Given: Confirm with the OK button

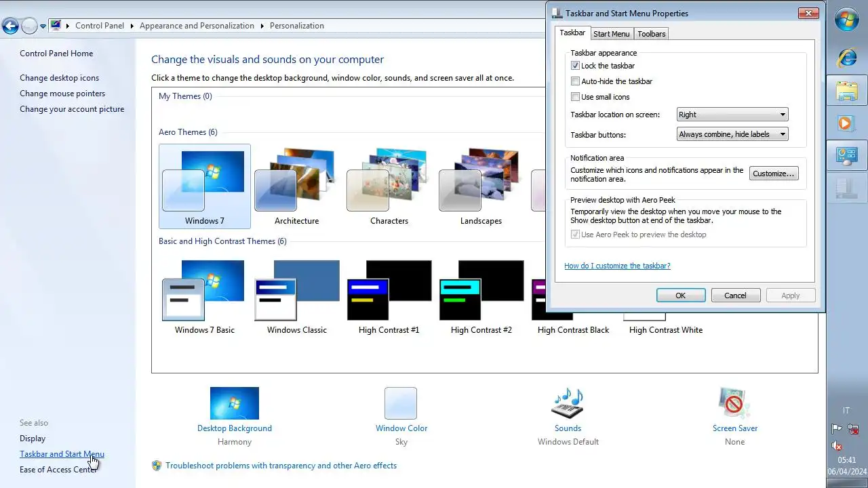Looking at the screenshot, I should click(681, 296).
